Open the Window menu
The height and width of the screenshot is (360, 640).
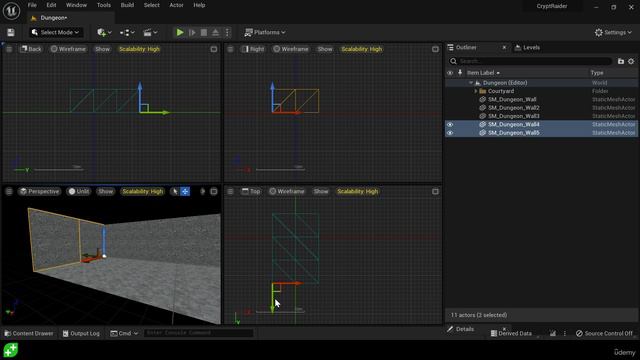click(x=76, y=5)
